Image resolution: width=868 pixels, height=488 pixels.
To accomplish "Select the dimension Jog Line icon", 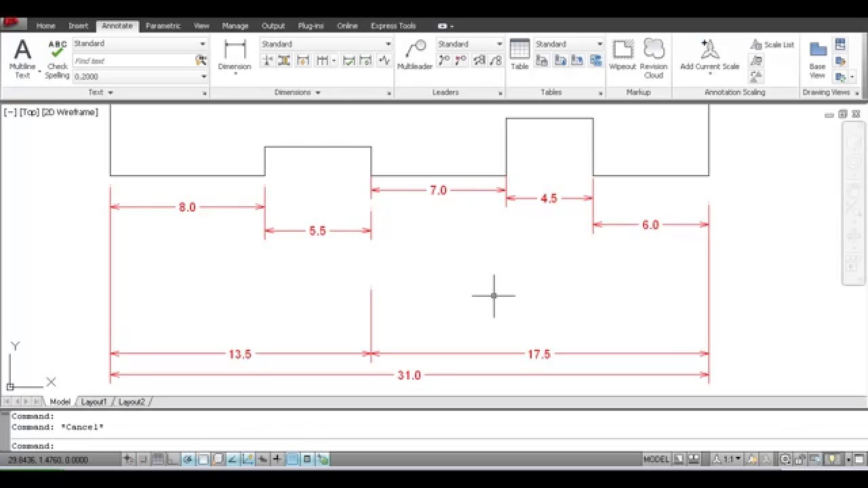I will (x=384, y=60).
